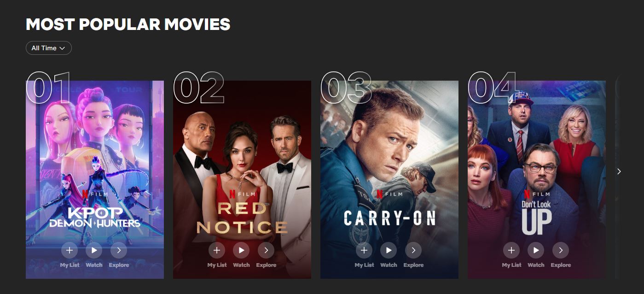Viewport: 644px width, 294px height.
Task: Advance carousel with right arrow
Action: (x=619, y=171)
